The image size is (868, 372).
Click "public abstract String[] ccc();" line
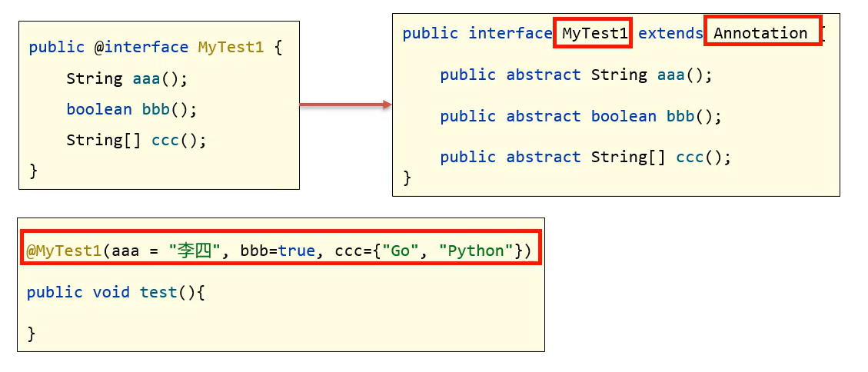click(x=585, y=158)
